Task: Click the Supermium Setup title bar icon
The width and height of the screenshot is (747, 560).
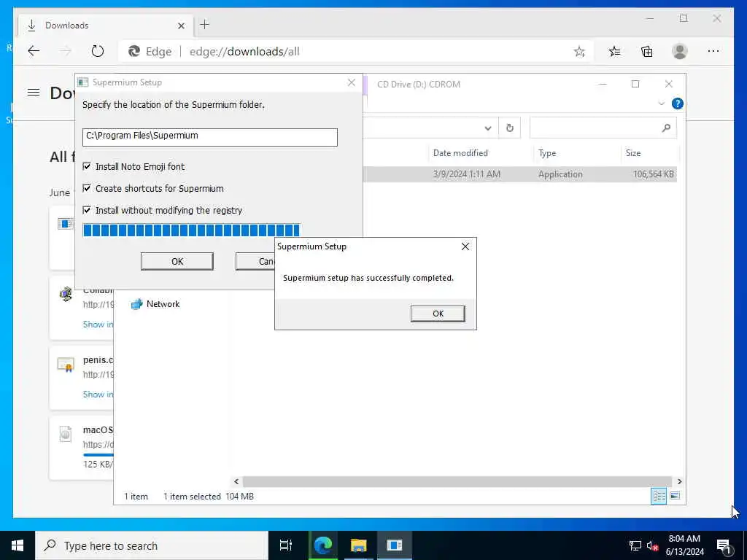Action: click(83, 82)
